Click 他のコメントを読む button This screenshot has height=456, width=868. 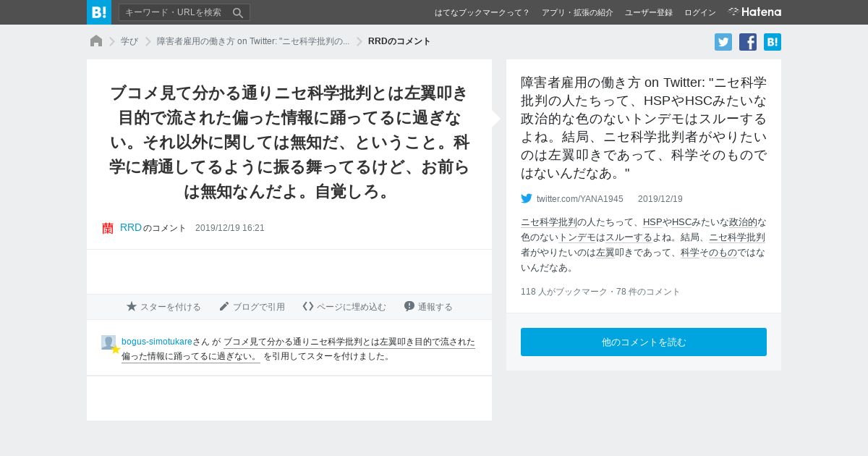(x=644, y=342)
